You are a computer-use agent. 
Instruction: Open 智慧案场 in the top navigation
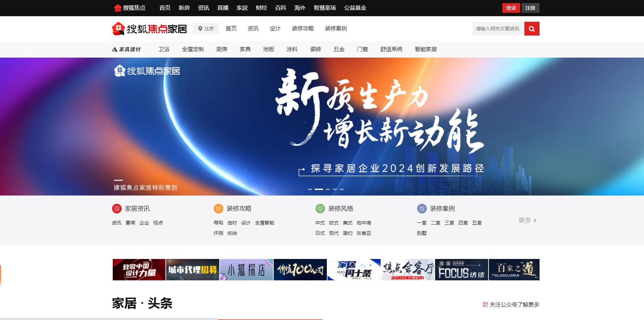click(325, 8)
